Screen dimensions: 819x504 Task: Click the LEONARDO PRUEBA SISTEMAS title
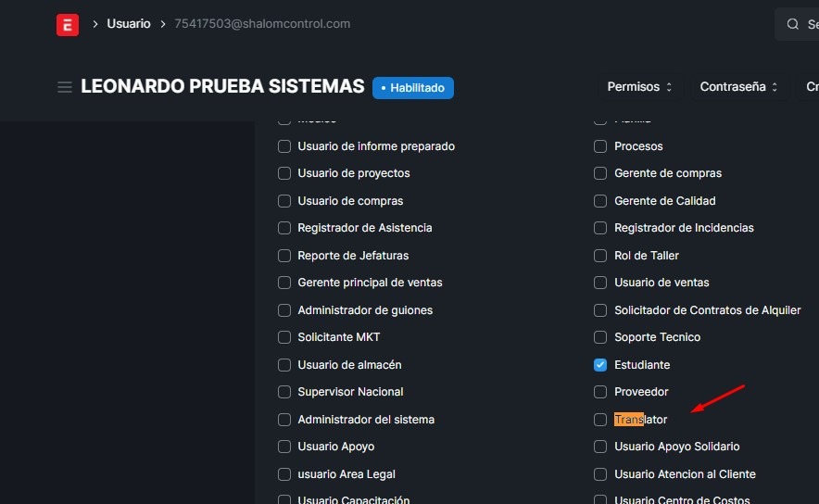pos(222,87)
